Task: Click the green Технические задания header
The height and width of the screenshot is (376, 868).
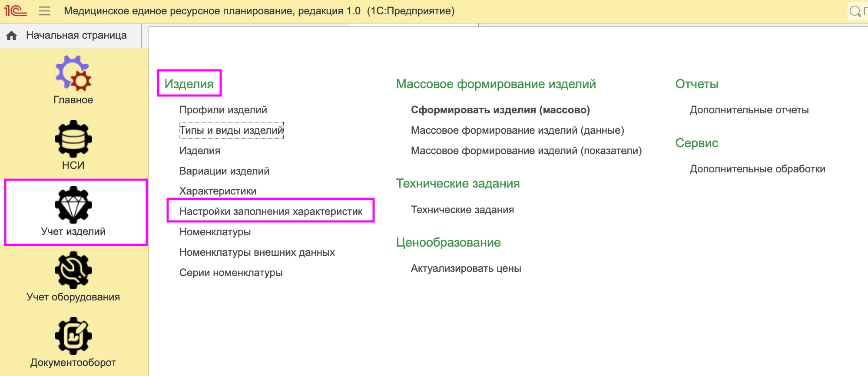Action: point(457,183)
